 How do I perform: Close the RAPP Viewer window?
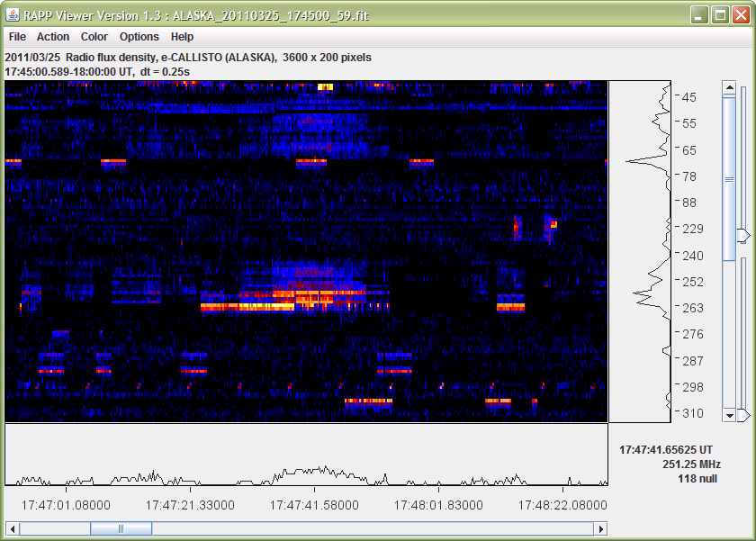(741, 15)
